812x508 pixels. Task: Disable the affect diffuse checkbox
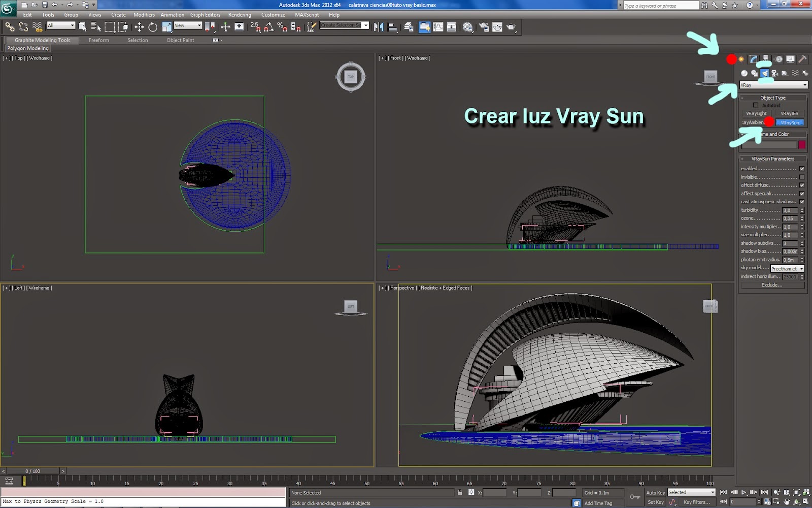(801, 185)
